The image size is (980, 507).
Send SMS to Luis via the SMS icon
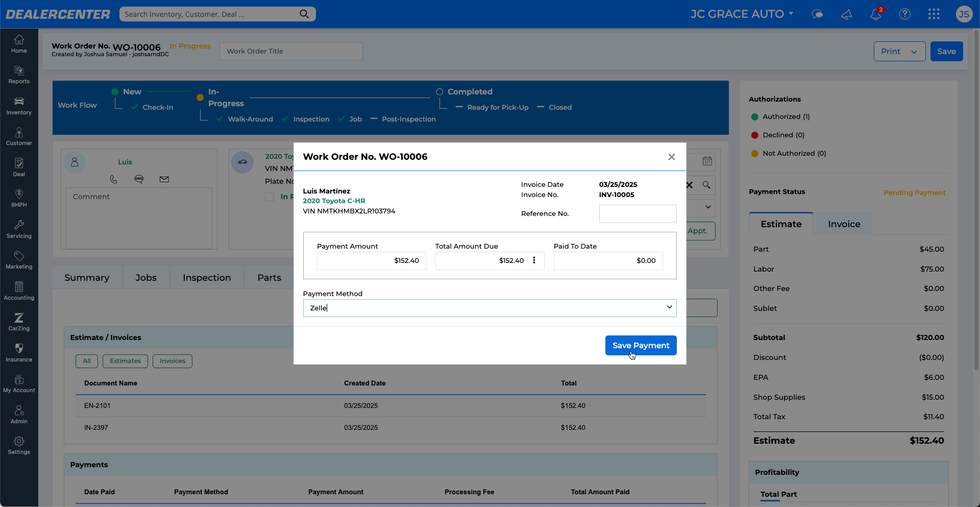coord(139,179)
